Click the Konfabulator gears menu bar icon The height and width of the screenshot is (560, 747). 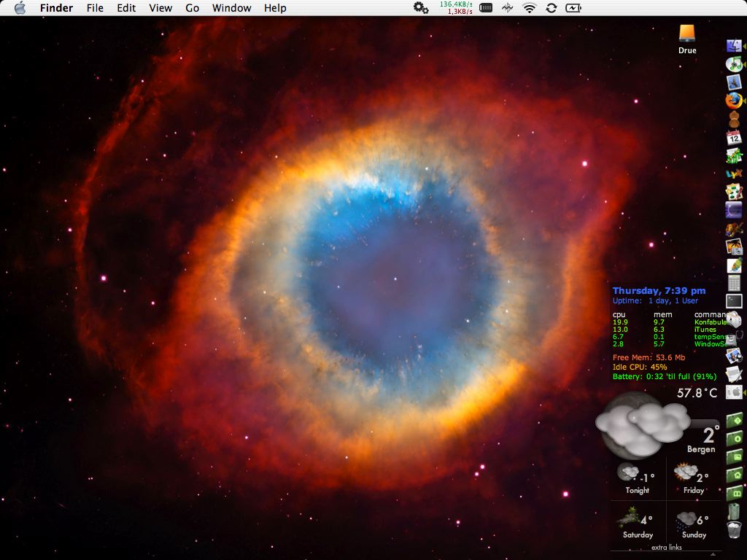coord(421,8)
